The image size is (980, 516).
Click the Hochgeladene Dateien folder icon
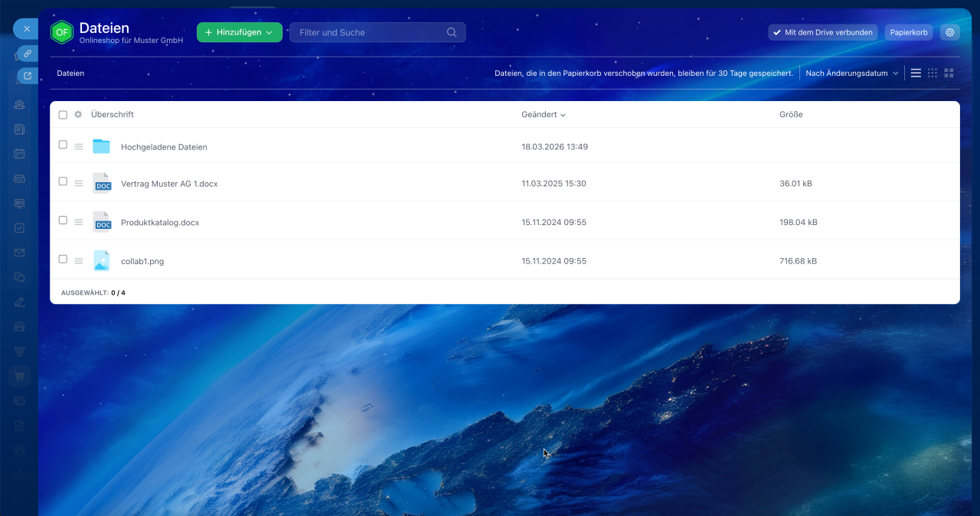[101, 146]
